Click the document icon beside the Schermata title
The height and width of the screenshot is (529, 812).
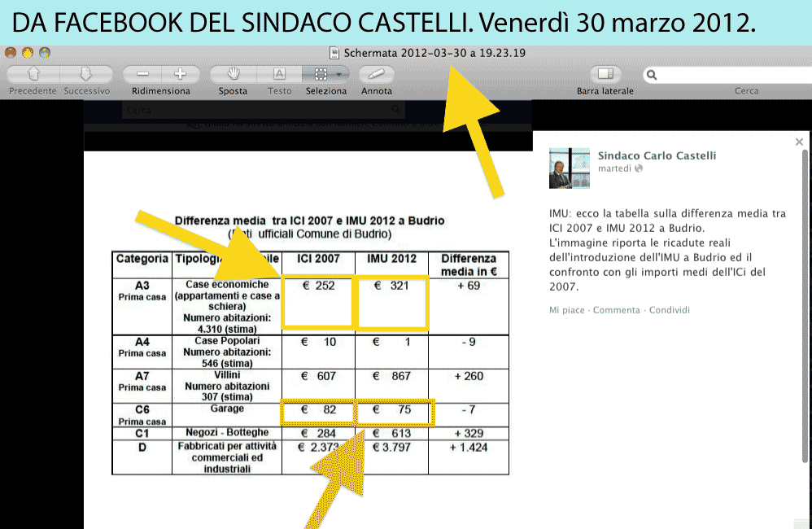(334, 53)
